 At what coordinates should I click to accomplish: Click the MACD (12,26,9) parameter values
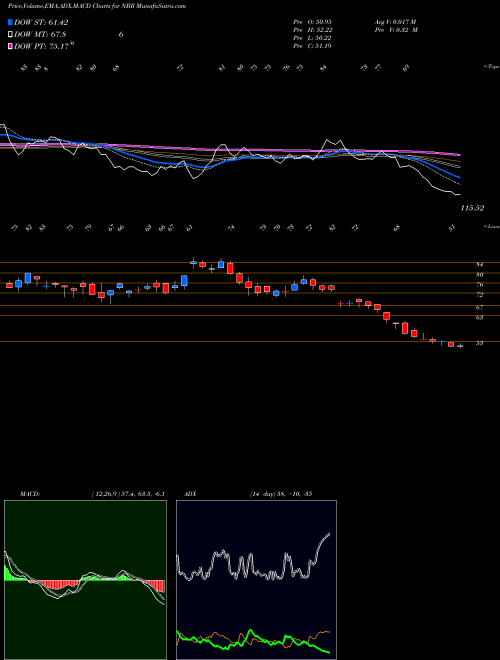point(128,494)
